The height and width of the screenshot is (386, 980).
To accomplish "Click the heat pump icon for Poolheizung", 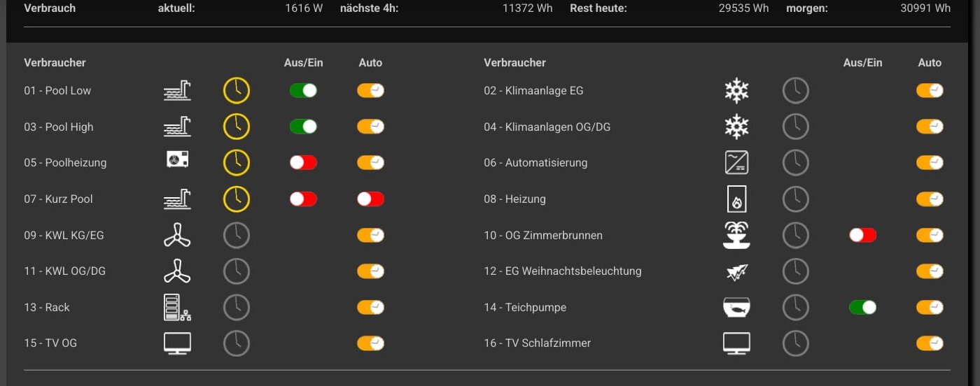I will click(x=177, y=160).
